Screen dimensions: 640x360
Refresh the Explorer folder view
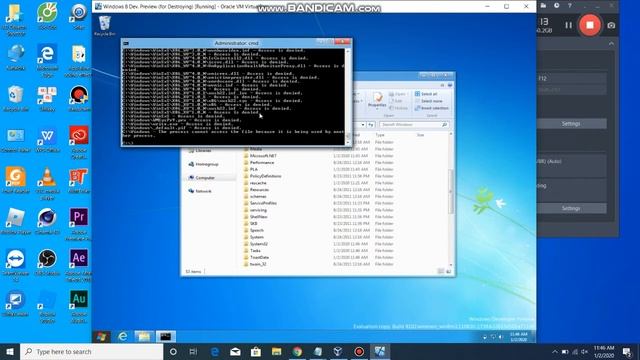click(x=371, y=124)
